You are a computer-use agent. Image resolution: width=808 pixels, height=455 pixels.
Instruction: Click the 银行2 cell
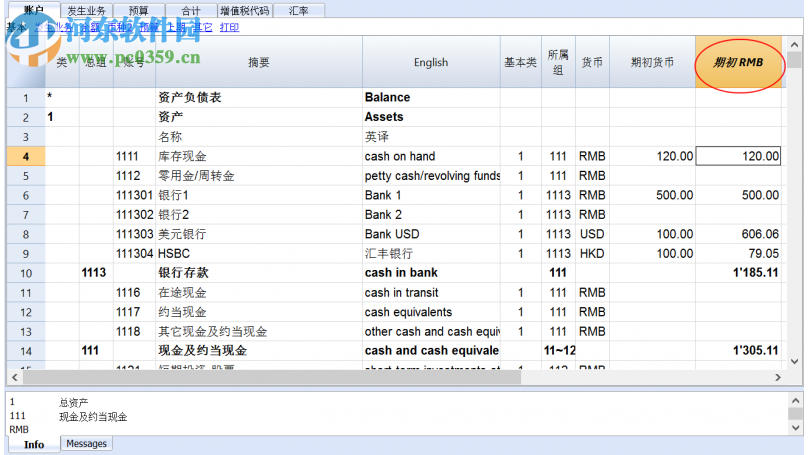coord(259,214)
